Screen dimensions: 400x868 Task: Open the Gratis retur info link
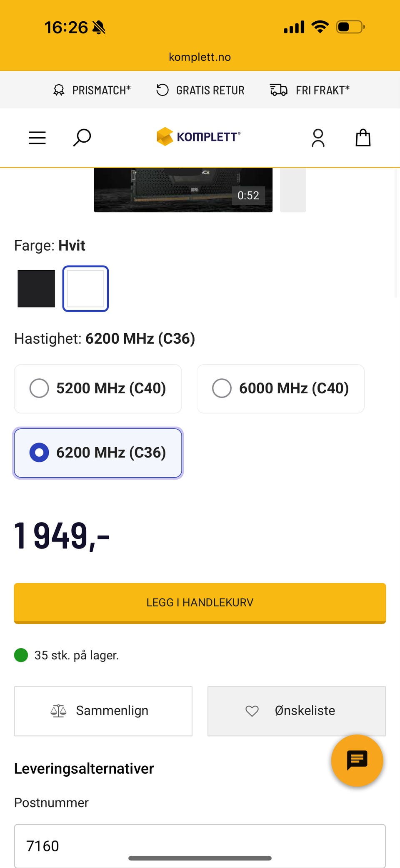[200, 90]
